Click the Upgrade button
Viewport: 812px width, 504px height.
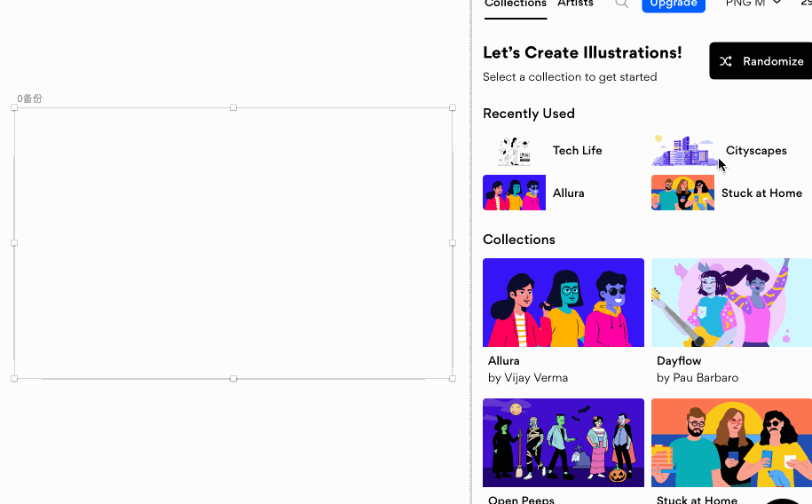click(674, 4)
